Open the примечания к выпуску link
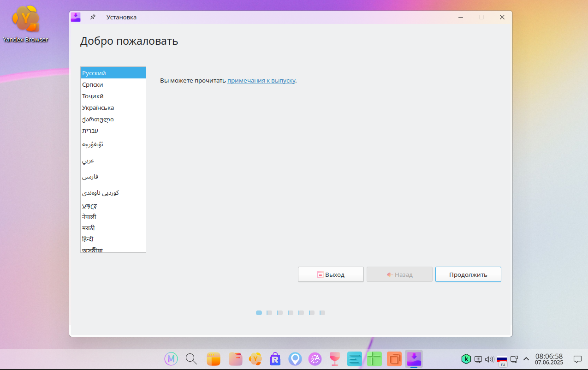 point(261,80)
